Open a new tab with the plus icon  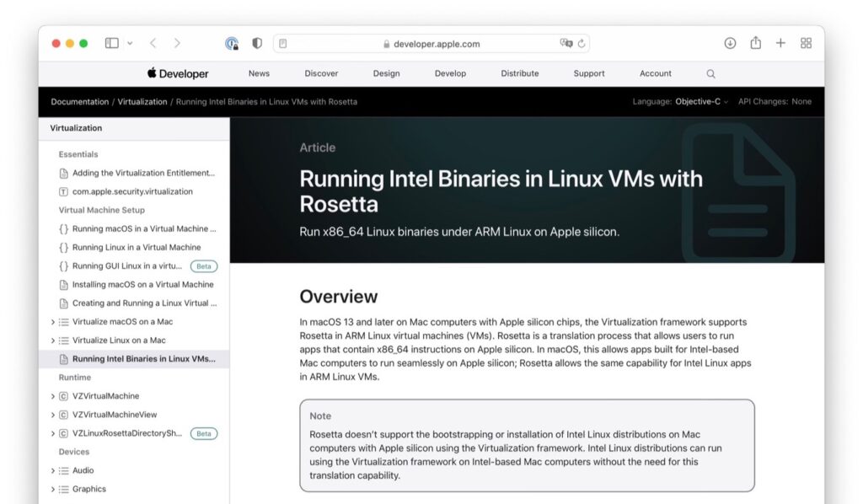click(780, 42)
